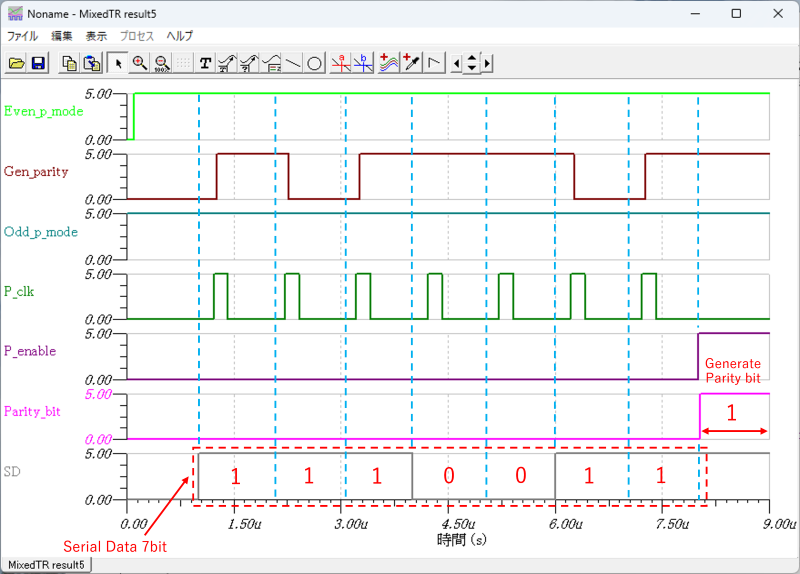Reset zoom to 100% with the magnifier

click(162, 63)
